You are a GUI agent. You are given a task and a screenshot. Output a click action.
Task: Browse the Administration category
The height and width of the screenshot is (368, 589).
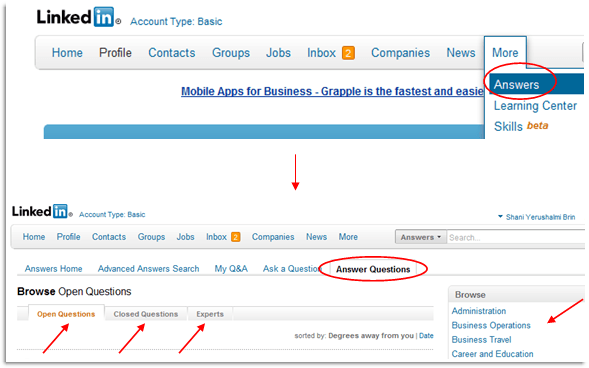pyautogui.click(x=479, y=311)
